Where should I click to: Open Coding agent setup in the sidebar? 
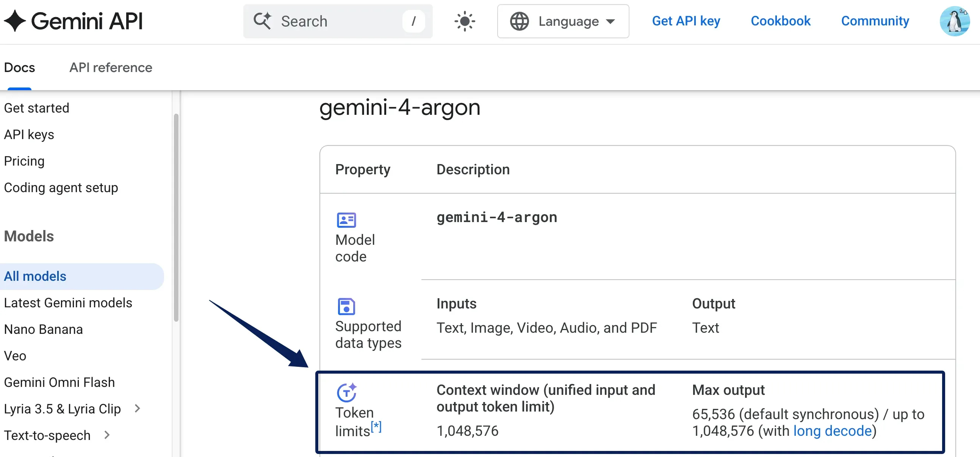[x=61, y=188]
